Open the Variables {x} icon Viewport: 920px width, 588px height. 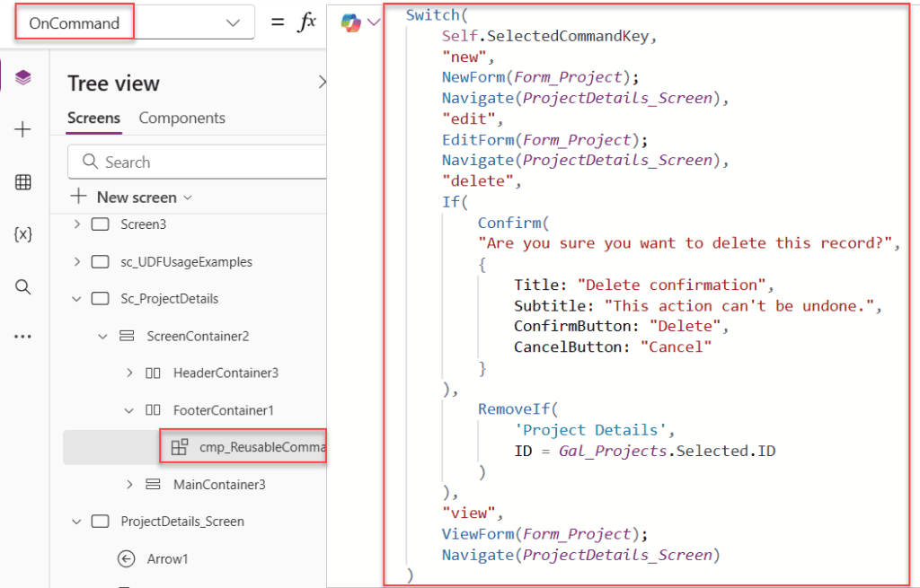coord(22,234)
